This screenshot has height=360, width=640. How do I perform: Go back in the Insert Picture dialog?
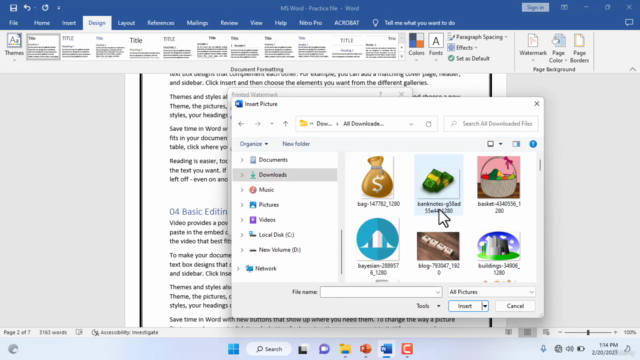[241, 124]
